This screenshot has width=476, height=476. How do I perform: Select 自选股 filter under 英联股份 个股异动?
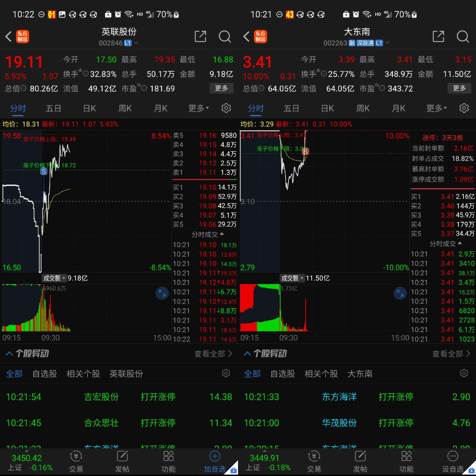(x=45, y=374)
